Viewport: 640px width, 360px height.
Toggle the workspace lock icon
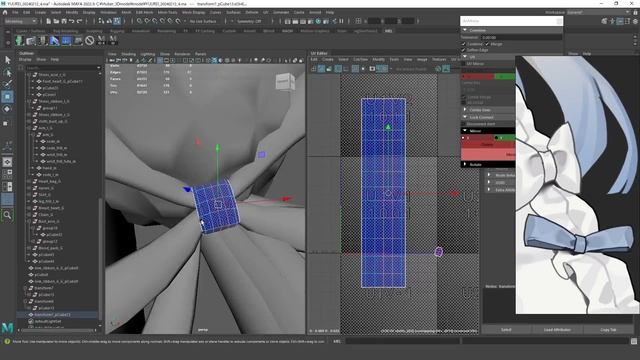tap(635, 12)
